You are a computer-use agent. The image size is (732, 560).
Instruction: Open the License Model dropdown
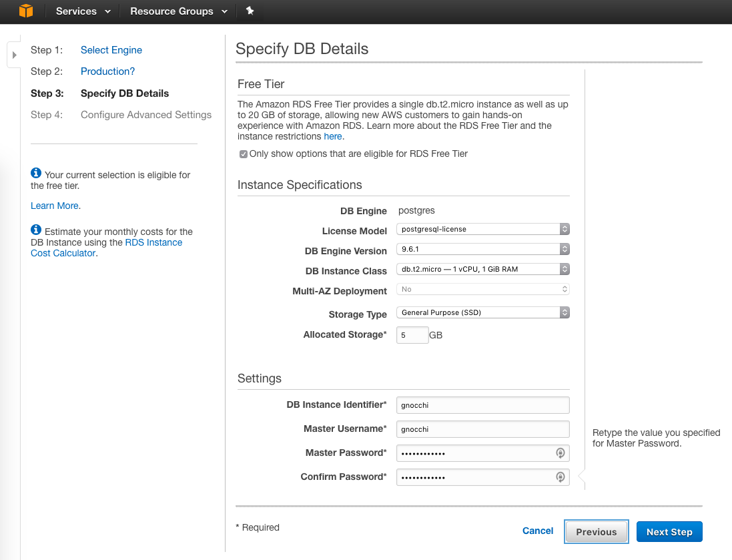(482, 229)
